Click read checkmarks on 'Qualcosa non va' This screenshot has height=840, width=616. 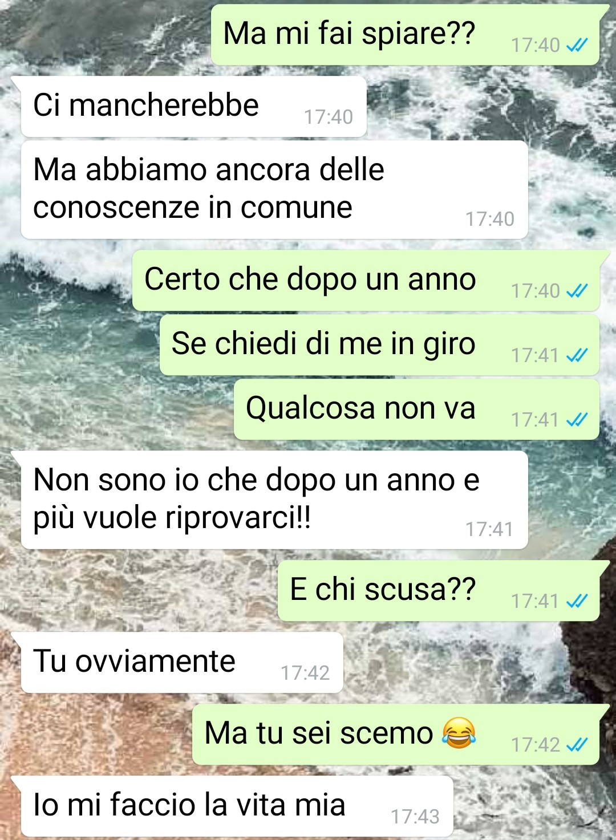(577, 420)
